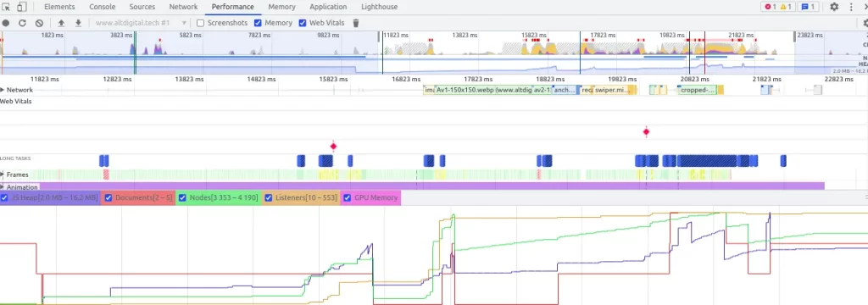
Task: Toggle the Documents counter checkbox
Action: pyautogui.click(x=108, y=197)
